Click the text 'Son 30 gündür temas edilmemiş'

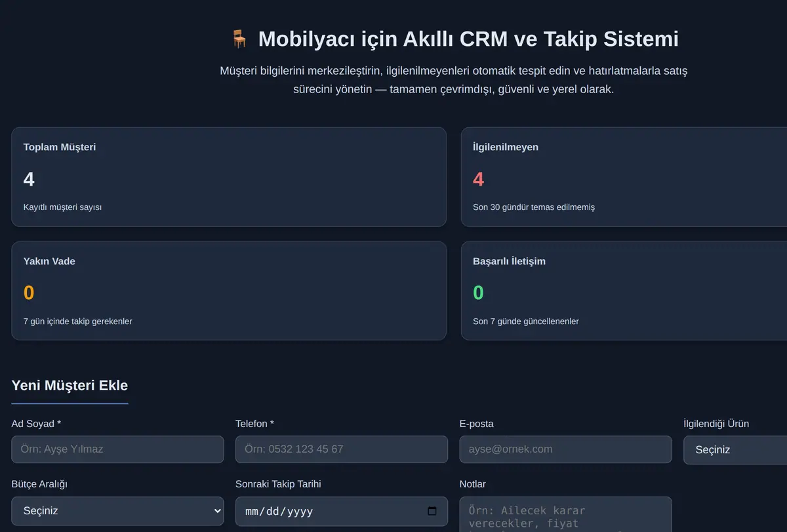(x=534, y=207)
